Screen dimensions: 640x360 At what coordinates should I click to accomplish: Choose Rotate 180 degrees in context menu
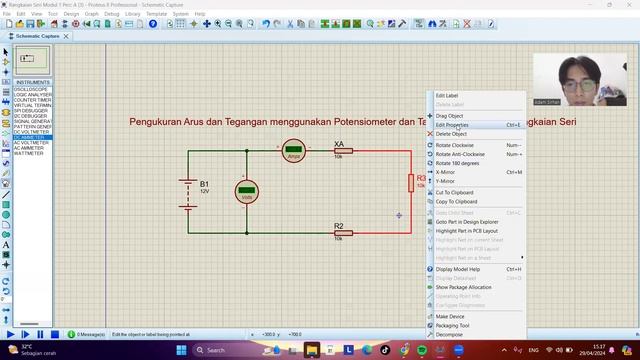[x=476, y=163]
